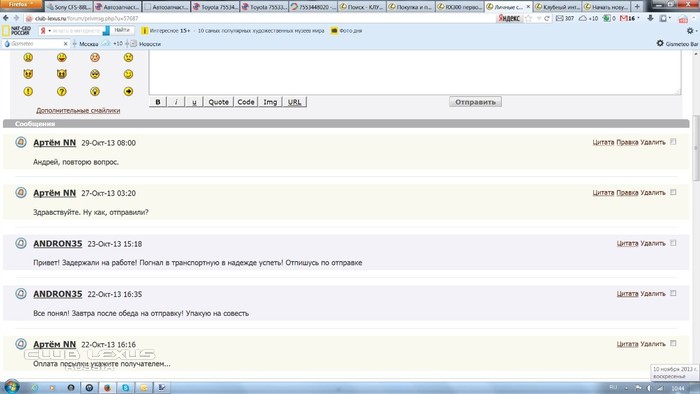Open the downloads arrow in Firefox toolbar

650,18
